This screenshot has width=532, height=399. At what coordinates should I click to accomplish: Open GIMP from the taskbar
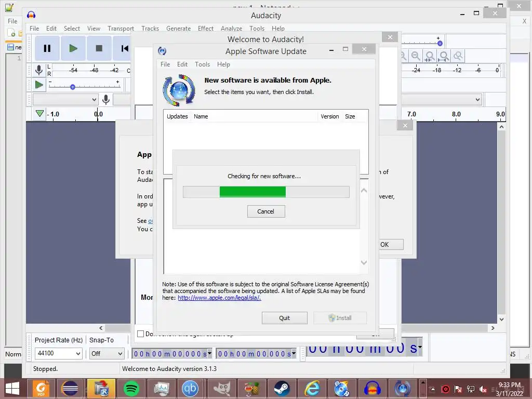[221, 389]
